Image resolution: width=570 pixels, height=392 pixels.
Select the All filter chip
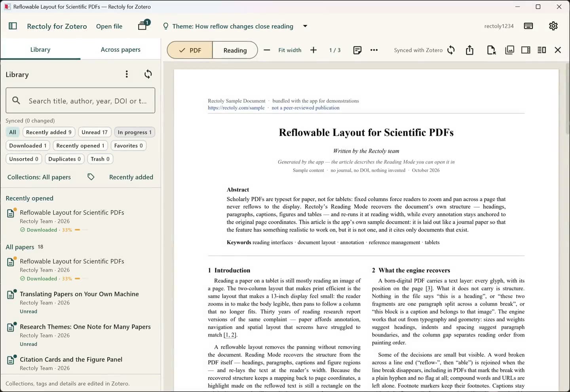click(13, 132)
